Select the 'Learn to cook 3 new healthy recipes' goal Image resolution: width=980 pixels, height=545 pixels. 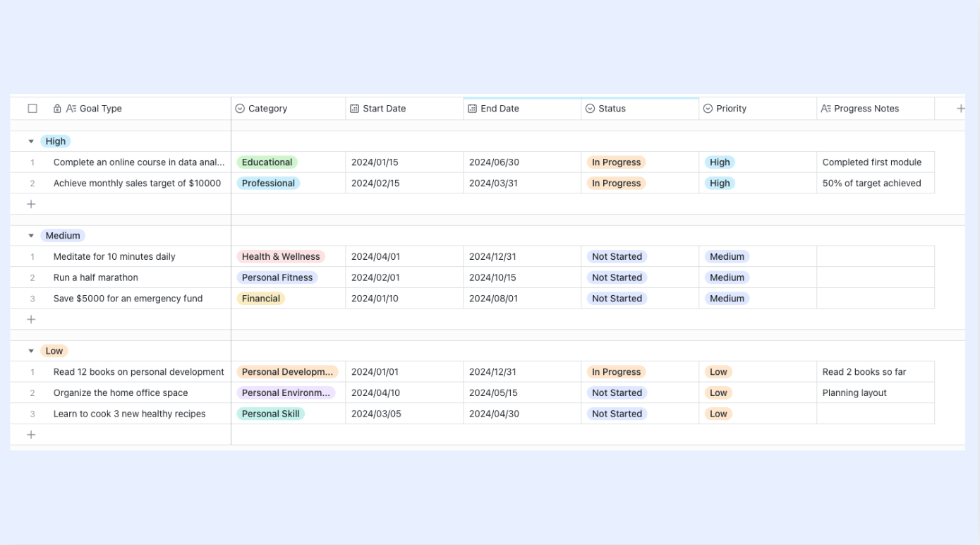pos(130,414)
